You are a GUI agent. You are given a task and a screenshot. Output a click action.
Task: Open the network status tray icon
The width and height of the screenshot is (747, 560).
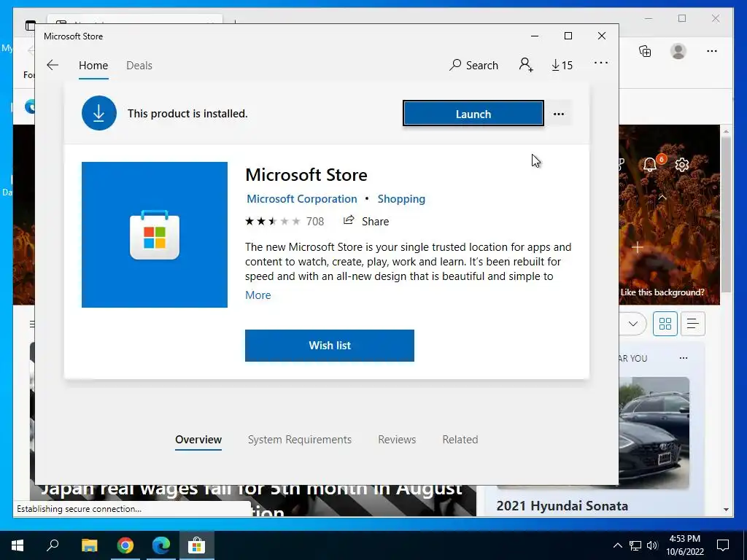(635, 545)
